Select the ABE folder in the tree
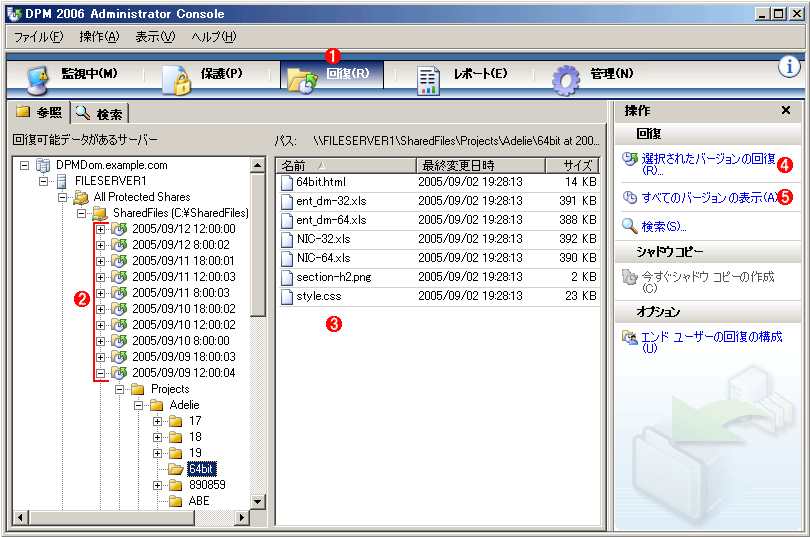Viewport: 810px width, 537px height. click(199, 501)
